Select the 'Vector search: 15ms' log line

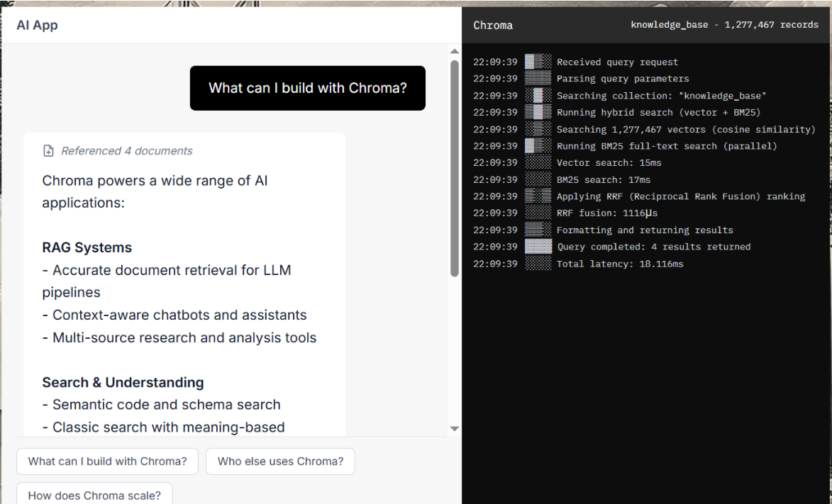[x=609, y=163]
